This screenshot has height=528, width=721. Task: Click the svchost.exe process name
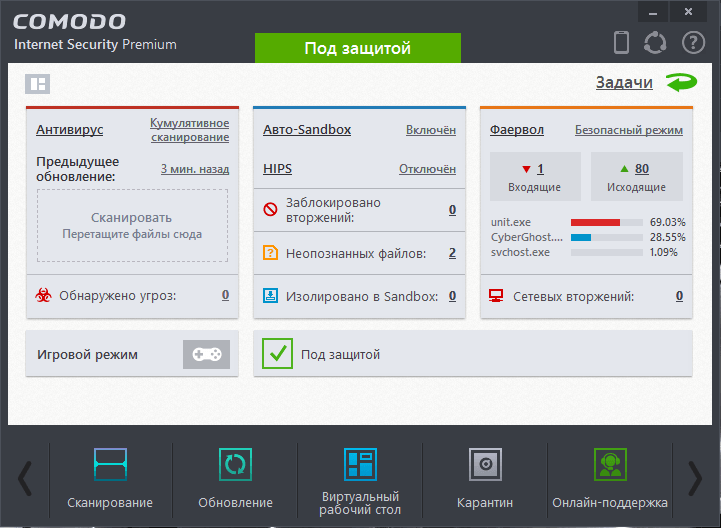520,252
